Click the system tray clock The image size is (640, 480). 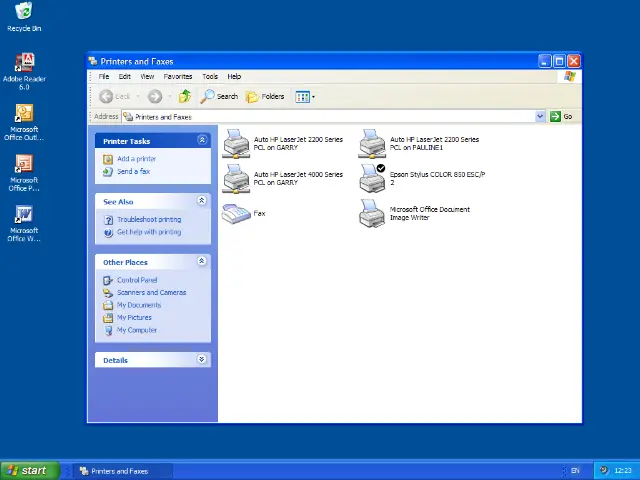623,471
